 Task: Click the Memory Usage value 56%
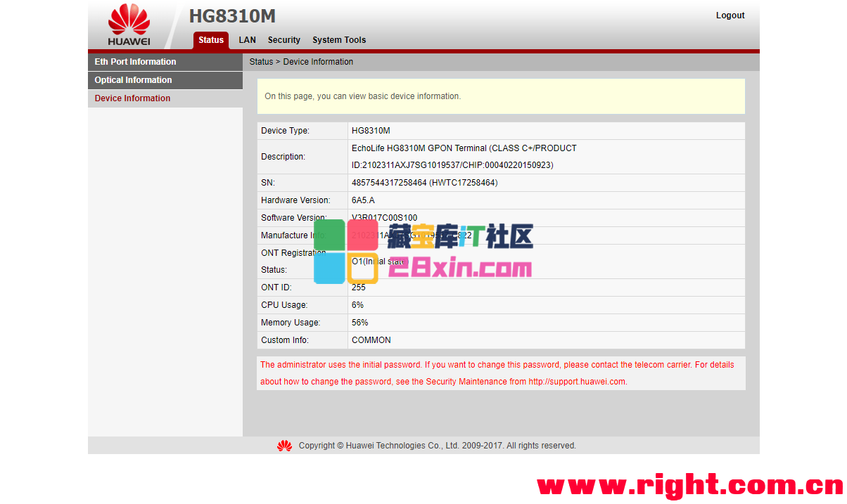tap(359, 323)
